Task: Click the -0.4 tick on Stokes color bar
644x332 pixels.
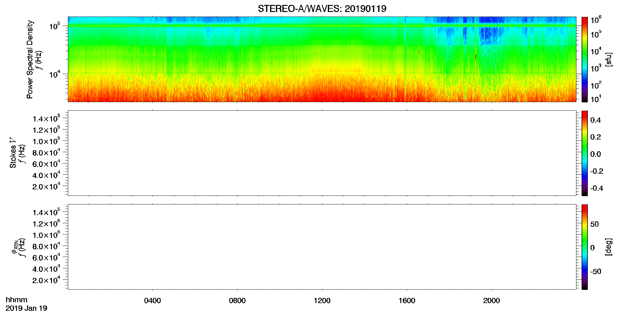Action: 597,188
